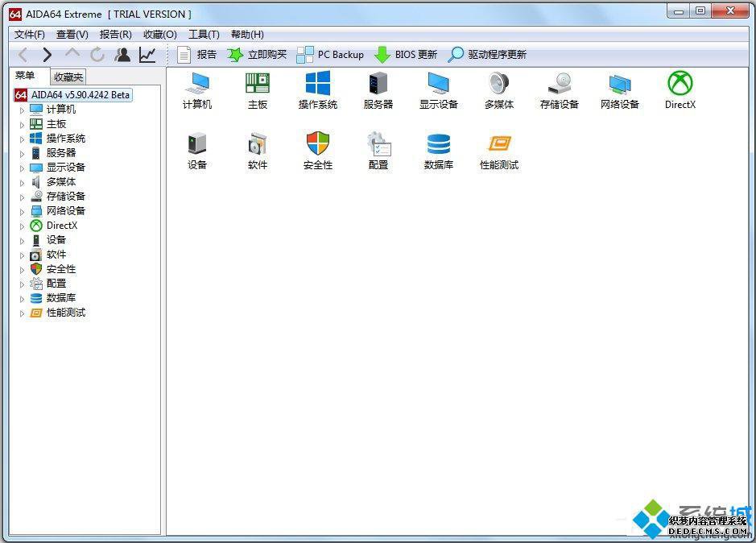The image size is (756, 543).
Task: Click the PC Backup toolbar button
Action: [330, 55]
